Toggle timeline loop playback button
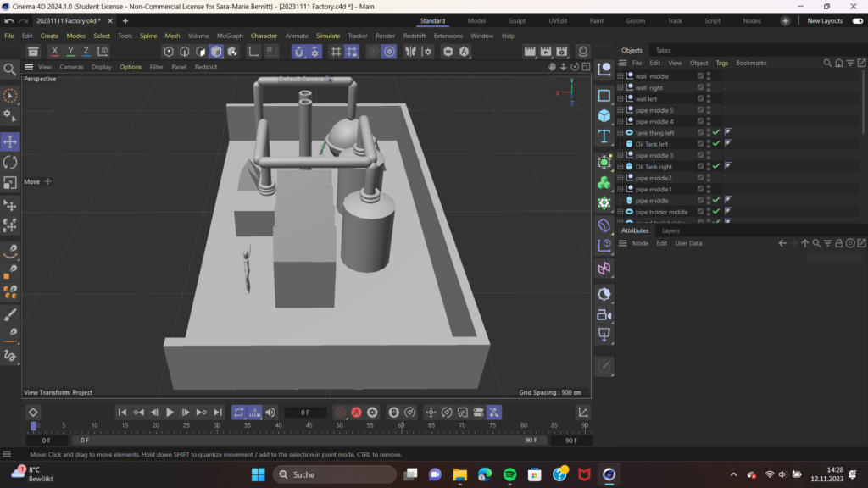The height and width of the screenshot is (488, 868). (x=238, y=413)
